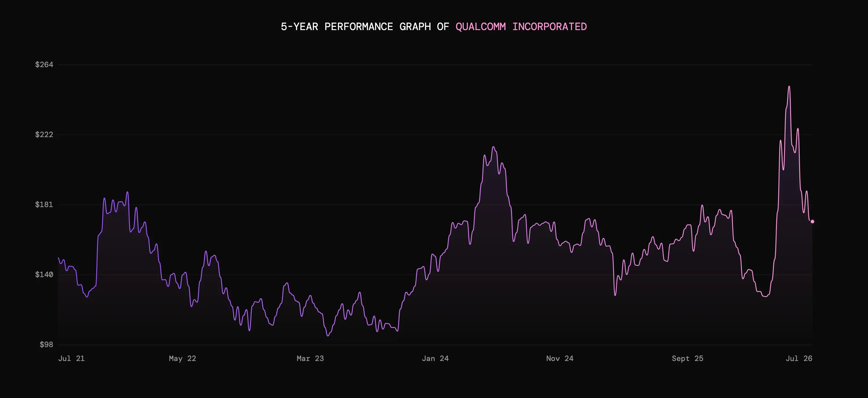Select the $140 price axis label
Screen dimensions: 868x398
[x=44, y=274]
